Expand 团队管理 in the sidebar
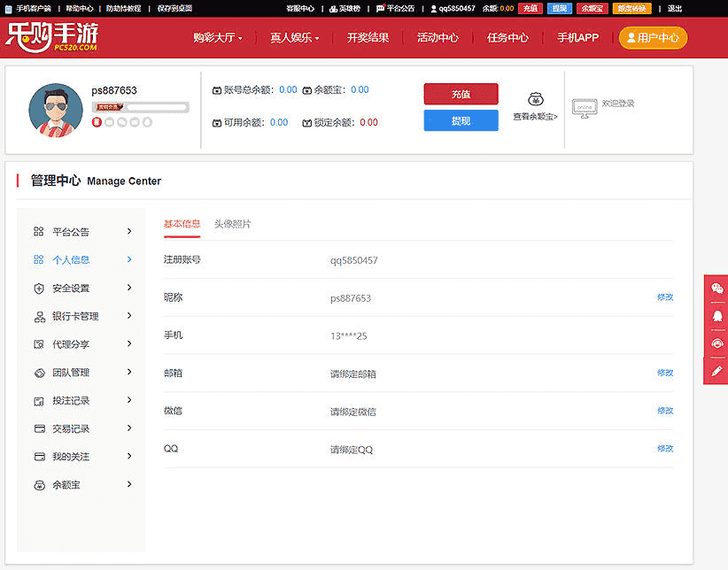 (x=129, y=373)
